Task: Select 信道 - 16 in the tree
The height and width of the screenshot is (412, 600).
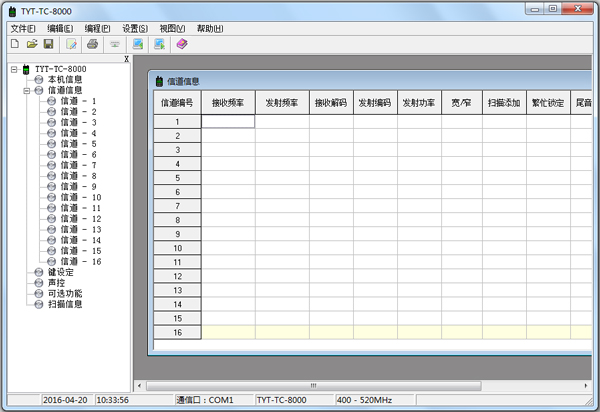Action: coord(81,262)
